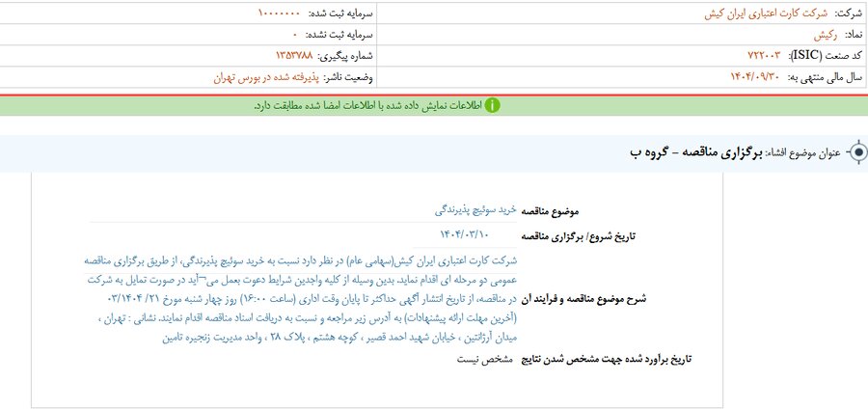868x409 pixels.
Task: Click description line mentioning ساعت ۱۶:۰۰
Action: 312,299
